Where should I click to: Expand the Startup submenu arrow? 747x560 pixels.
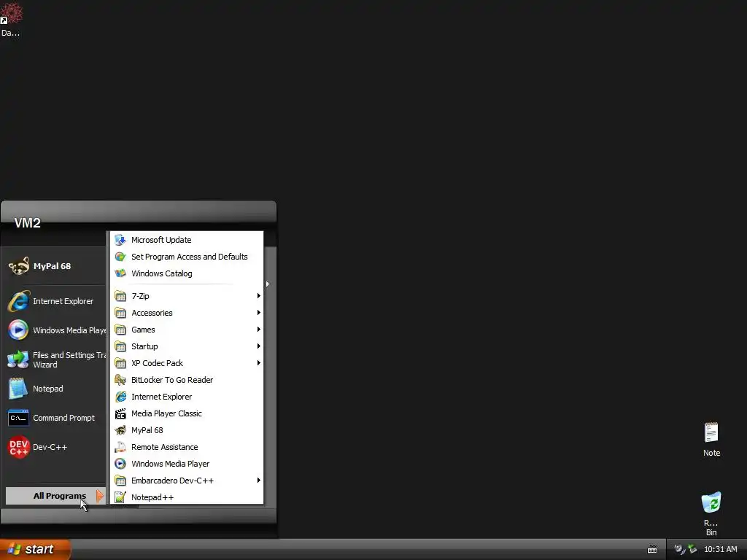click(x=259, y=346)
